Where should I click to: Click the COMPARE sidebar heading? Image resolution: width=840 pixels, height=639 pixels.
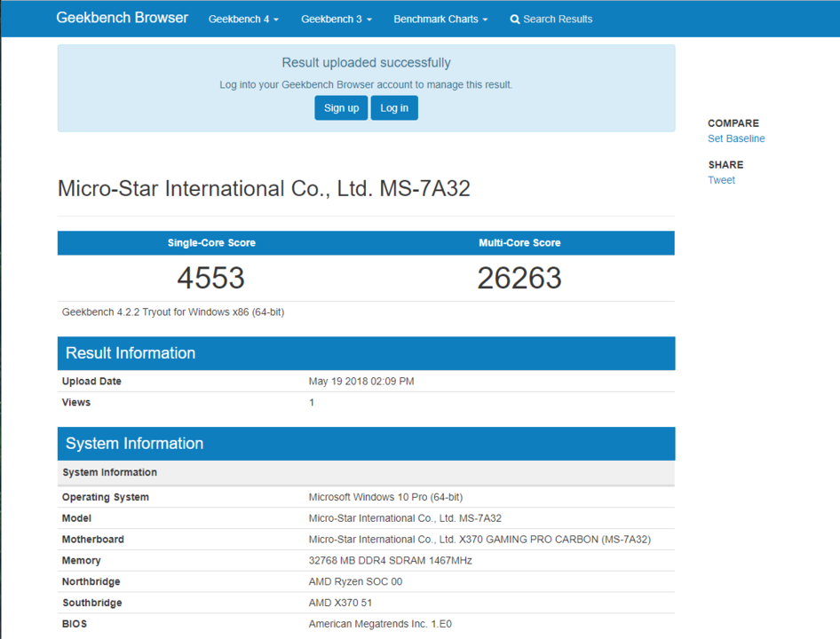(x=733, y=123)
